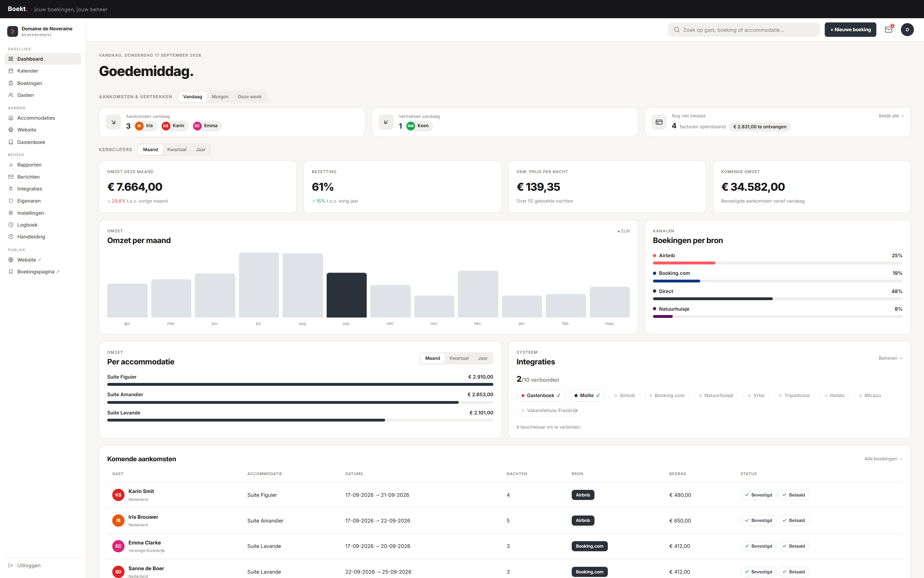Screen dimensions: 924x578
Task: Click the invoice card icon in Nog niet betaald
Action: pos(659,122)
